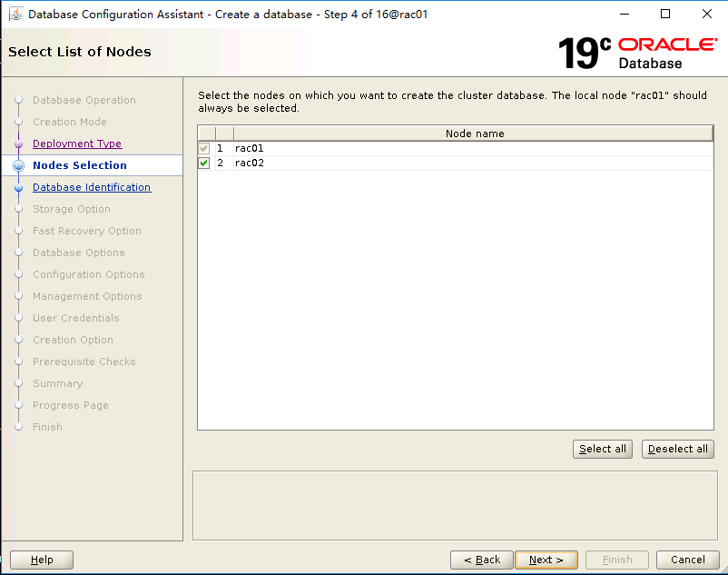Toggle the rac01 node checkbox
Screen dimensions: 728x575
click(204, 149)
